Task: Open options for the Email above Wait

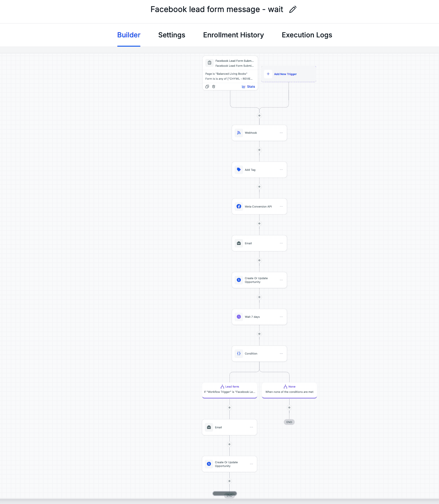Action: click(281, 243)
